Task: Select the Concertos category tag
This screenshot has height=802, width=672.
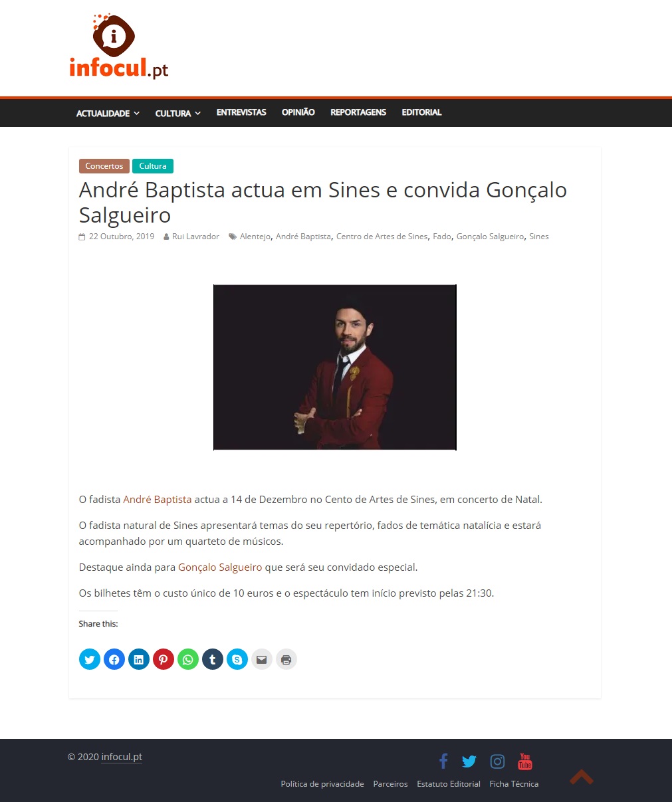Action: (104, 166)
